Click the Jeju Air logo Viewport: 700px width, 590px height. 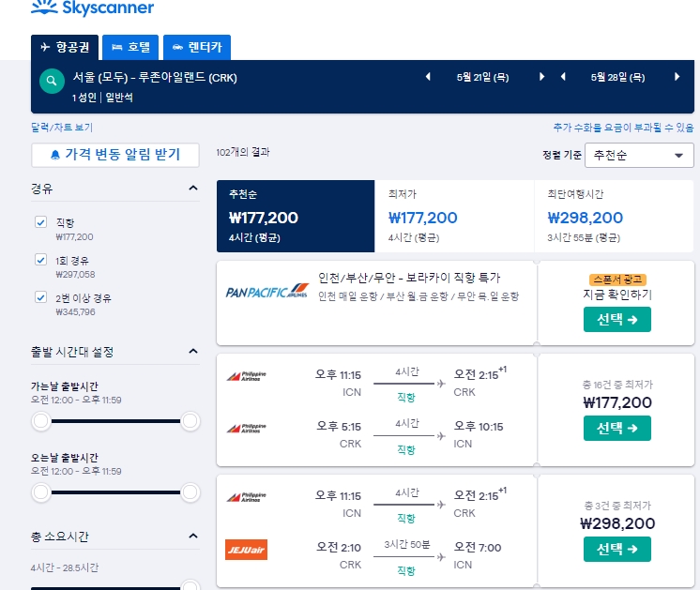[246, 550]
